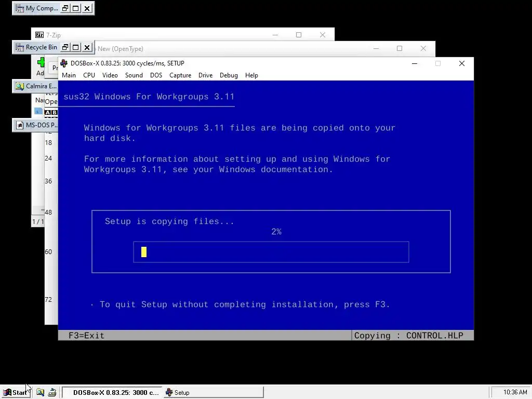Click the 10:36 AM taskbar clock
Viewport: 532px width, 399px height.
pyautogui.click(x=515, y=392)
